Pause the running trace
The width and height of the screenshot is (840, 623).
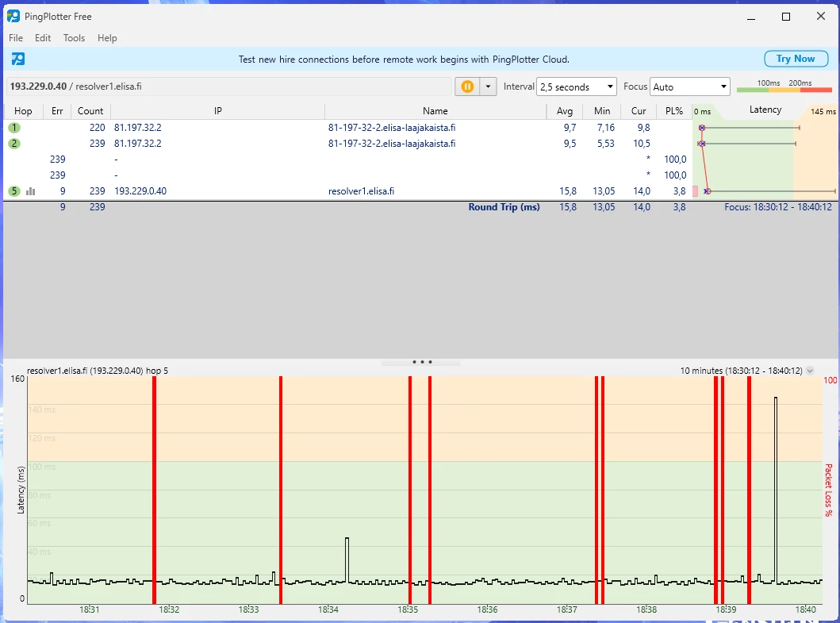[x=467, y=87]
